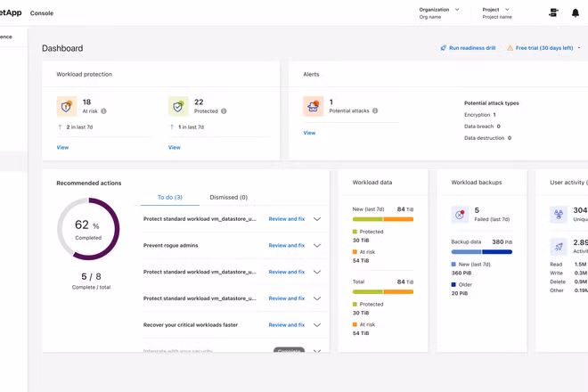Click the Data breach 0 text
Image resolution: width=588 pixels, height=392 pixels.
(x=482, y=127)
